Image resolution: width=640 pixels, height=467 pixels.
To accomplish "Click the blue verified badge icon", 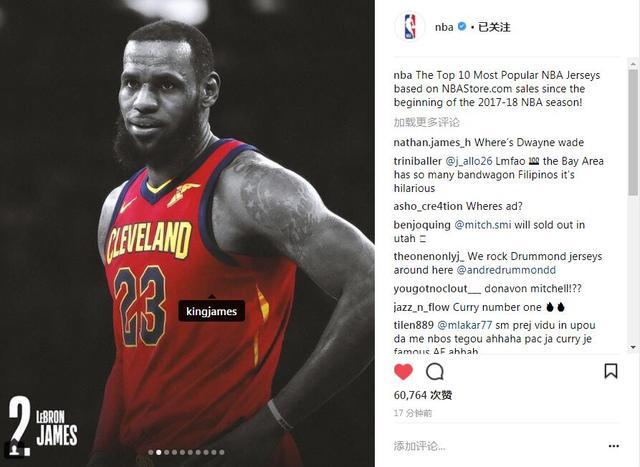I will [462, 27].
